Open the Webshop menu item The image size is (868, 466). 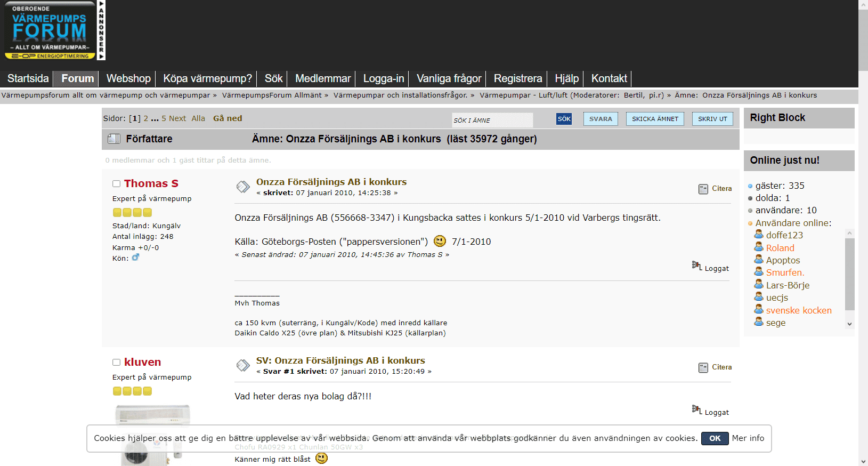click(x=128, y=78)
